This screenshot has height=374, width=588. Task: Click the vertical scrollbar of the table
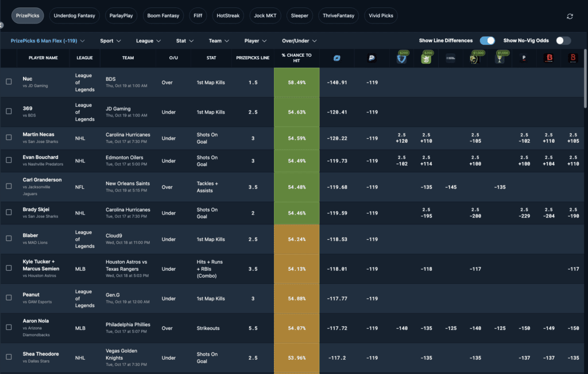coord(585,79)
